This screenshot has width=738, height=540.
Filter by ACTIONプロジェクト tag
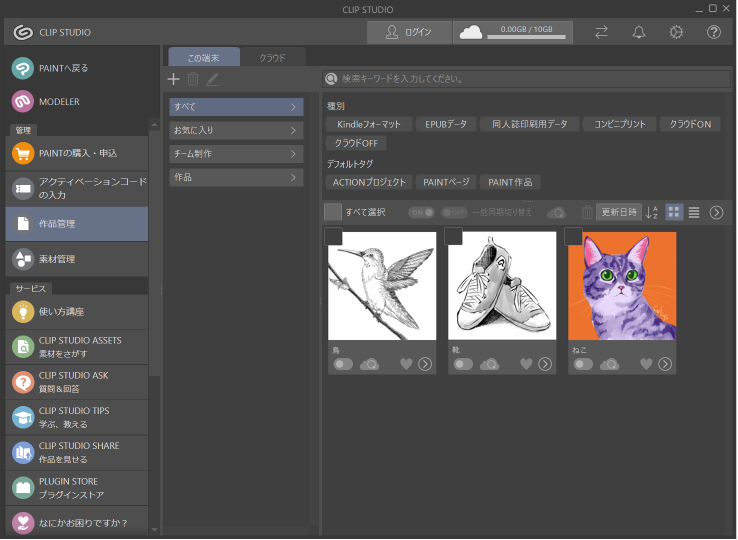tap(369, 182)
